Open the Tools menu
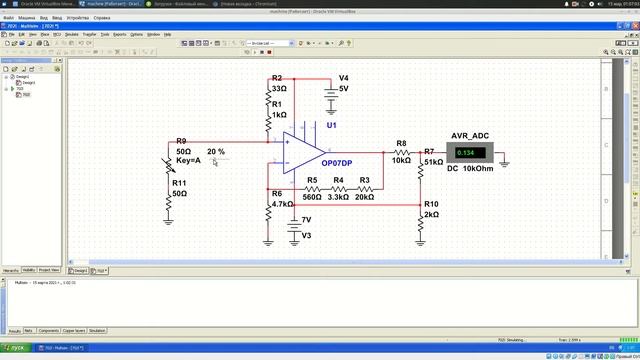 (105, 35)
